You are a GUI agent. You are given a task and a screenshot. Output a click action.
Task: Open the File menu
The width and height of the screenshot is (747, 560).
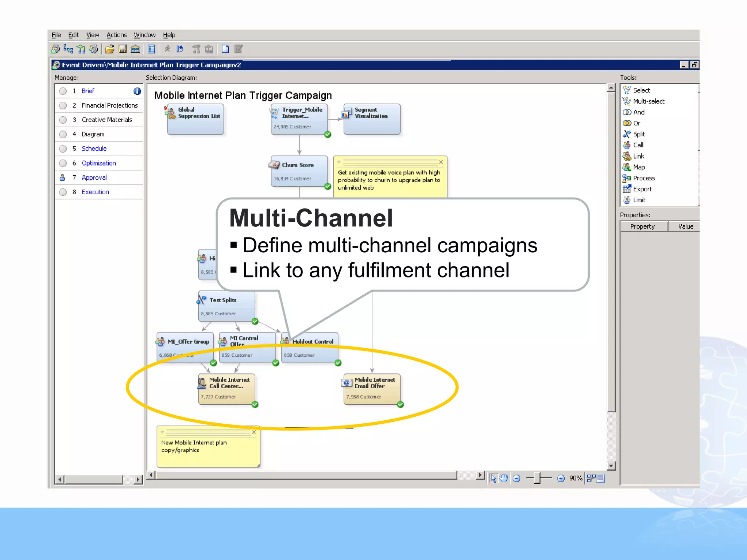pyautogui.click(x=56, y=35)
